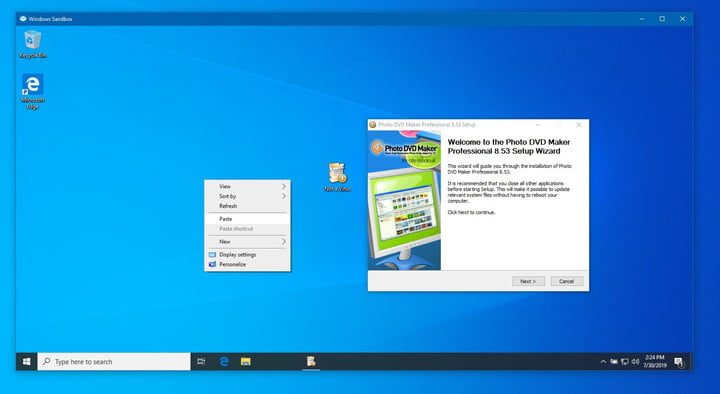Choose Refresh from the context menu

(247, 206)
